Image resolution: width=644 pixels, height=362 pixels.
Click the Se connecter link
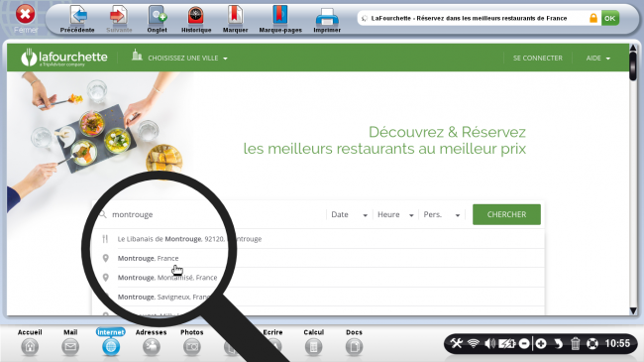click(x=538, y=58)
